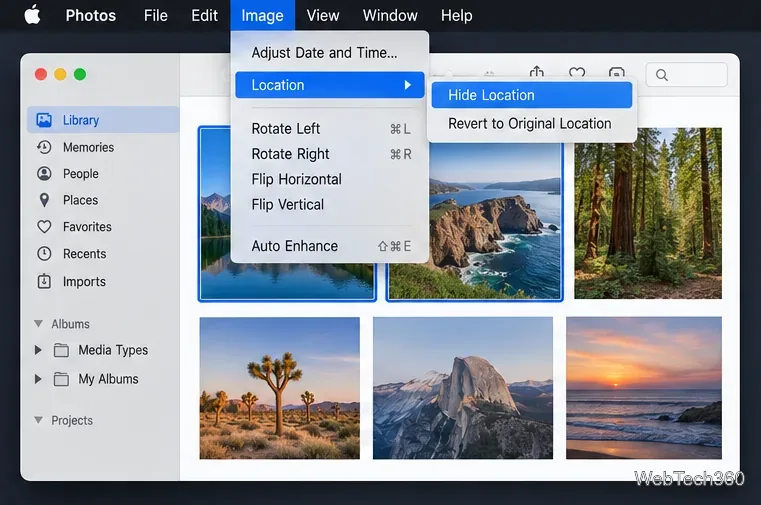Click the toolbar Favorite heart icon

tap(577, 73)
